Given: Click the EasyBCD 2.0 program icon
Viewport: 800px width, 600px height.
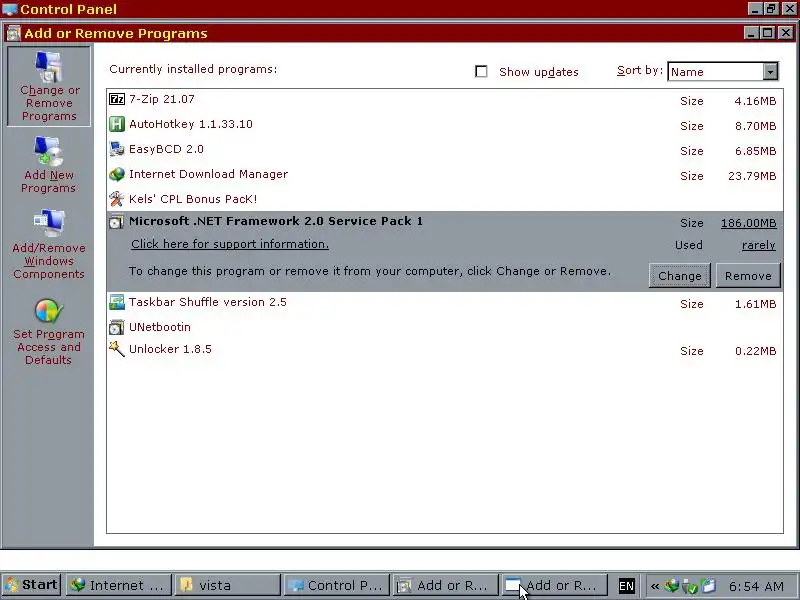Looking at the screenshot, I should click(117, 149).
